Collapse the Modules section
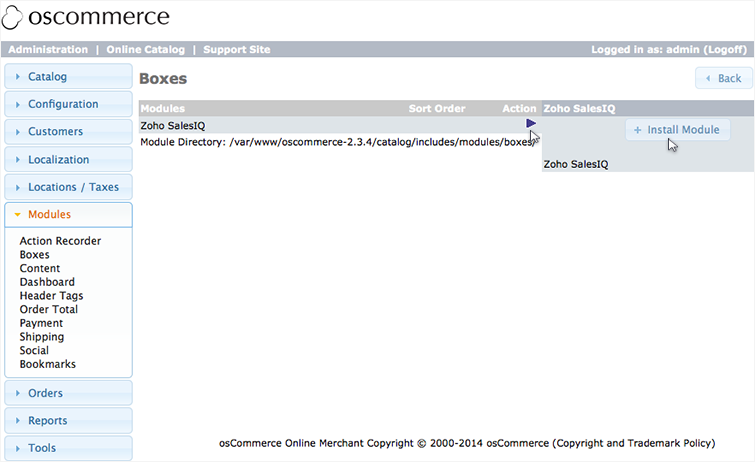 pyautogui.click(x=68, y=214)
